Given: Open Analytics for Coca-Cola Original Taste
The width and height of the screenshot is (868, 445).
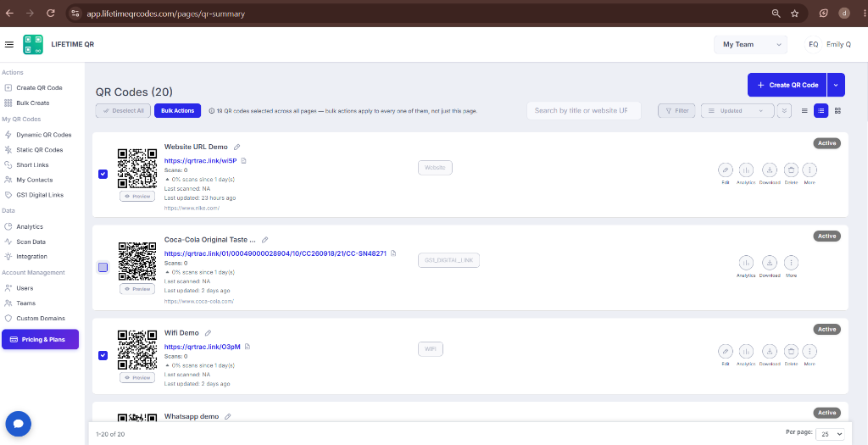Looking at the screenshot, I should click(x=746, y=263).
